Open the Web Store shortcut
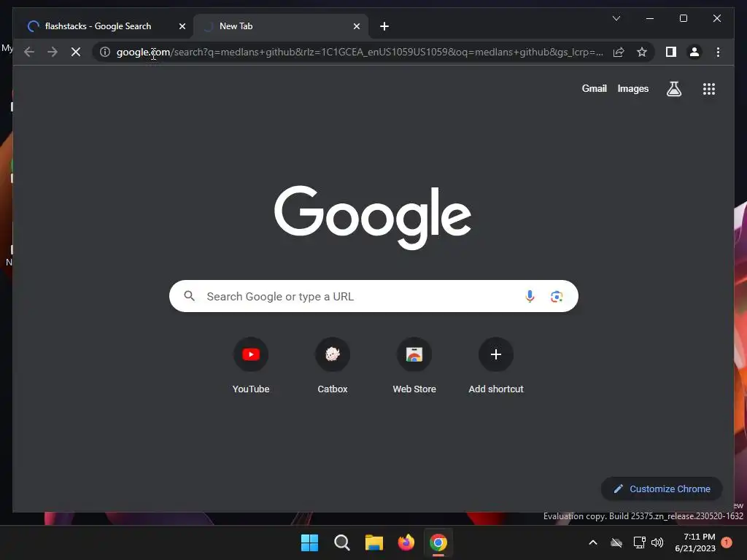 point(414,366)
